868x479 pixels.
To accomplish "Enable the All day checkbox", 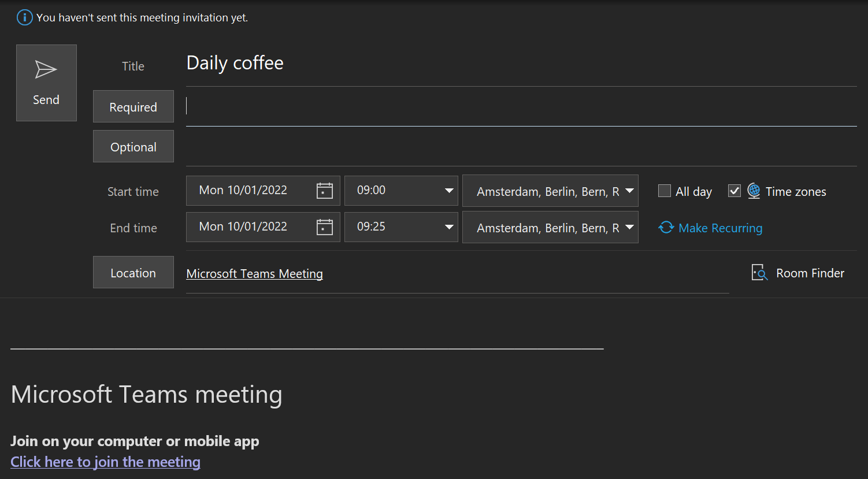I will point(665,191).
